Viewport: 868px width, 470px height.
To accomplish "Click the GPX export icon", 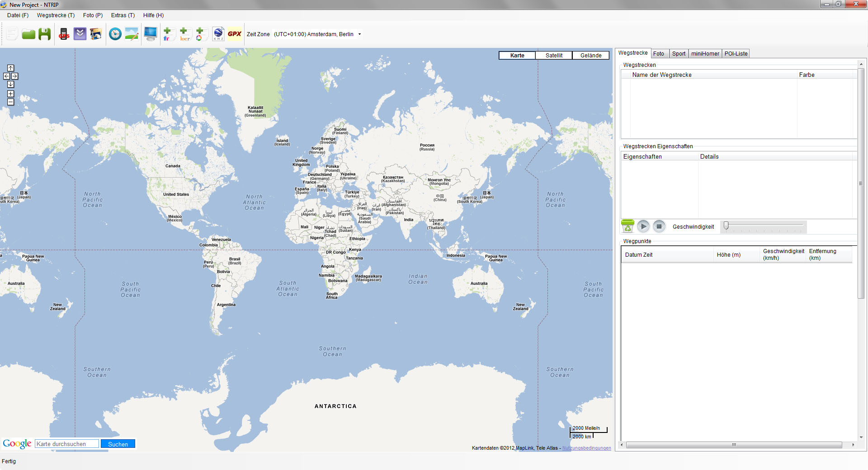I will pyautogui.click(x=234, y=34).
